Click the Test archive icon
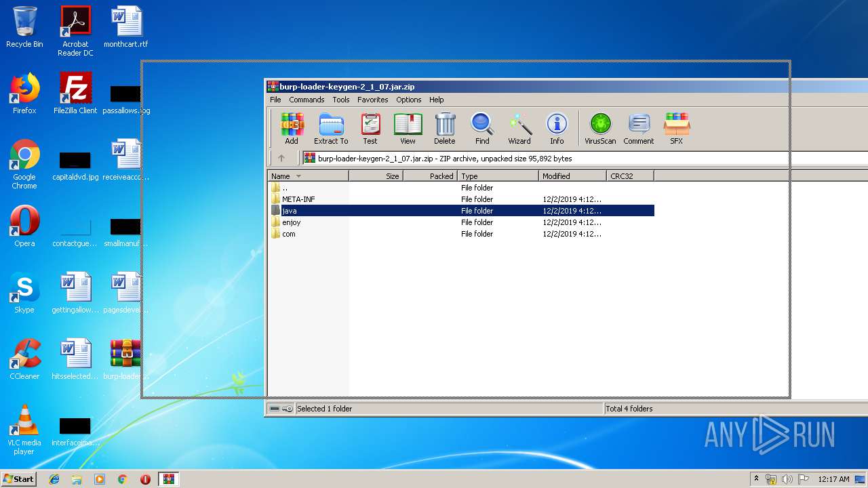This screenshot has width=868, height=488. point(370,129)
